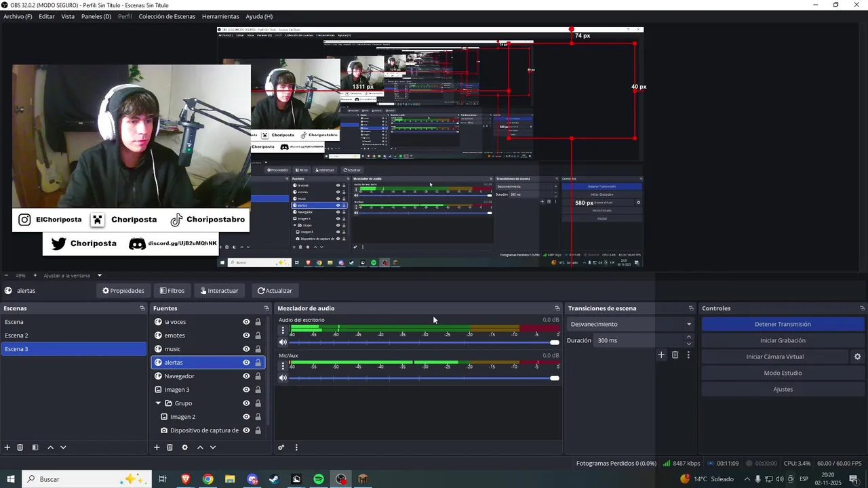Mute the Mic/Aux speaker icon
The height and width of the screenshot is (488, 868).
[x=283, y=378]
